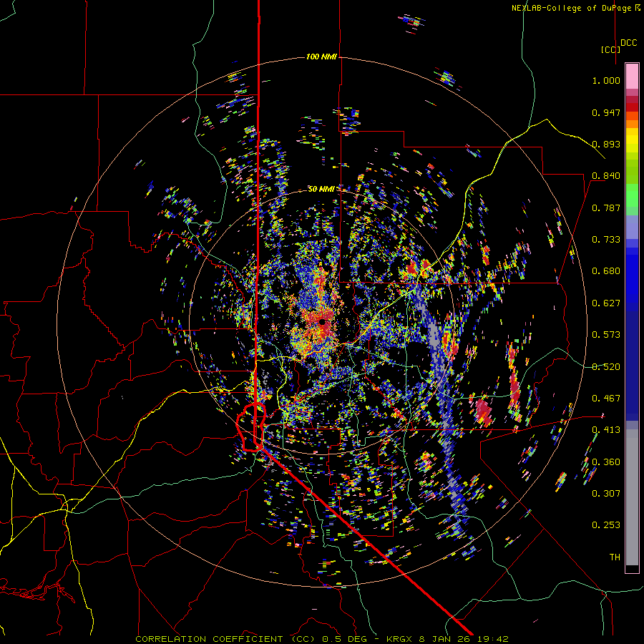The image size is (644, 644).
Task: Click the 100 NMI range ring label
Action: 321,57
